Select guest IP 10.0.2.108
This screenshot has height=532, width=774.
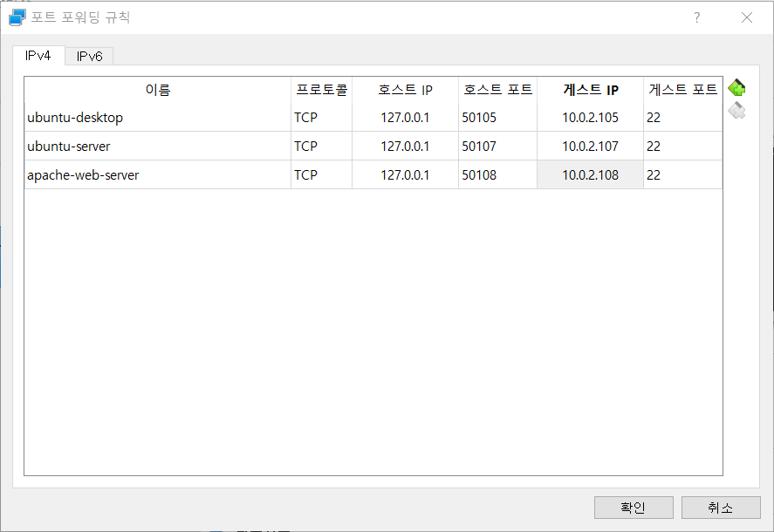pyautogui.click(x=590, y=174)
